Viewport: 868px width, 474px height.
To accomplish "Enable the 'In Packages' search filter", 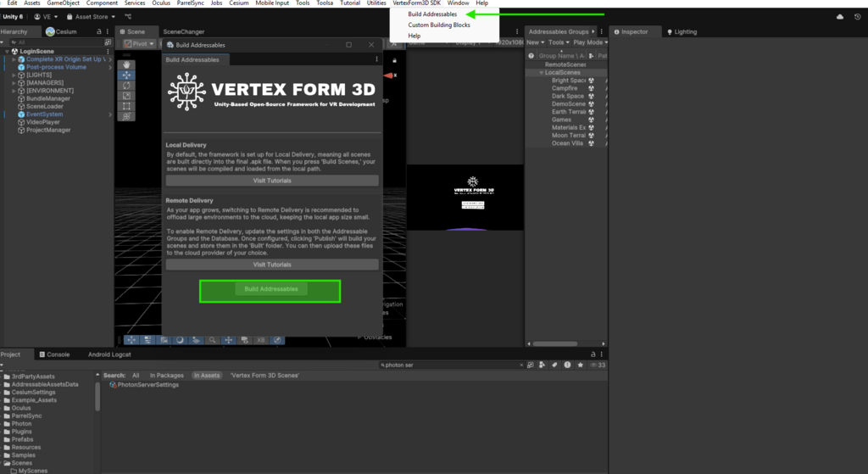I will pos(167,375).
